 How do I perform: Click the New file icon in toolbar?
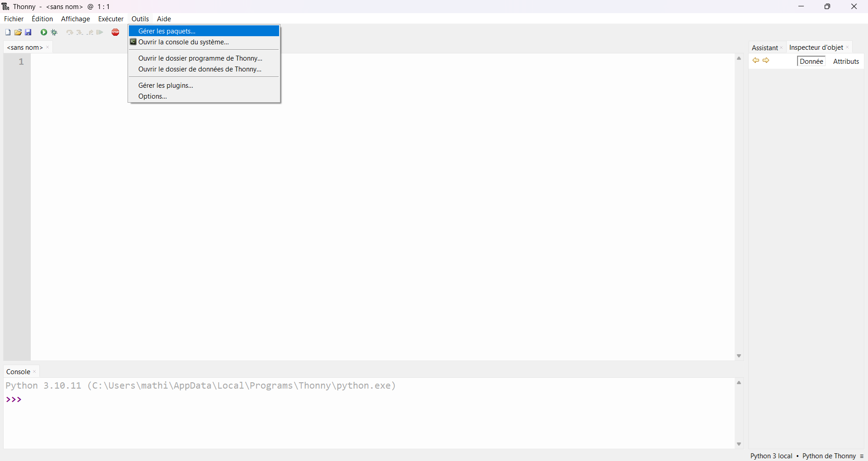8,33
